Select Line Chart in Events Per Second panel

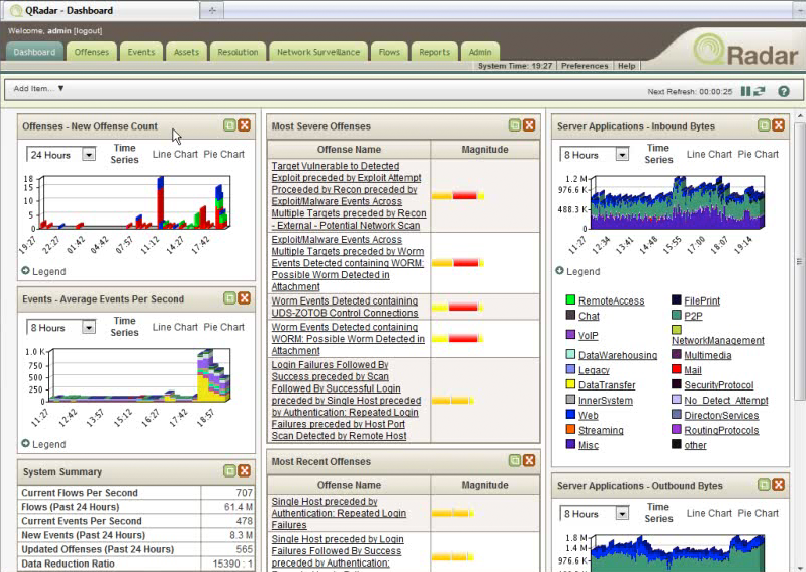175,327
